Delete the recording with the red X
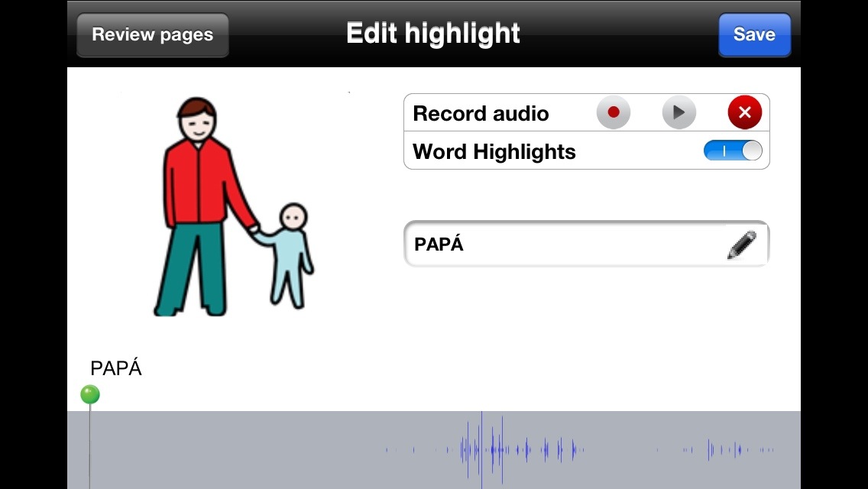The image size is (868, 489). (x=744, y=113)
